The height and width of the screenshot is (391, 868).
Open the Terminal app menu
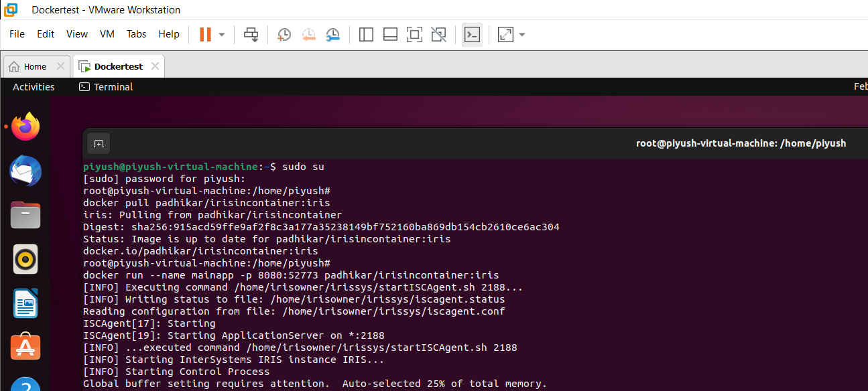[106, 87]
